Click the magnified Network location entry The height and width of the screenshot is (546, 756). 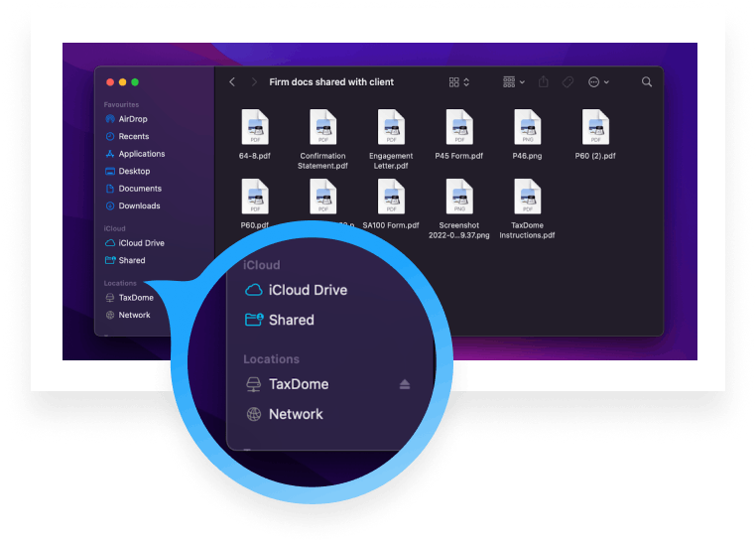pyautogui.click(x=295, y=414)
